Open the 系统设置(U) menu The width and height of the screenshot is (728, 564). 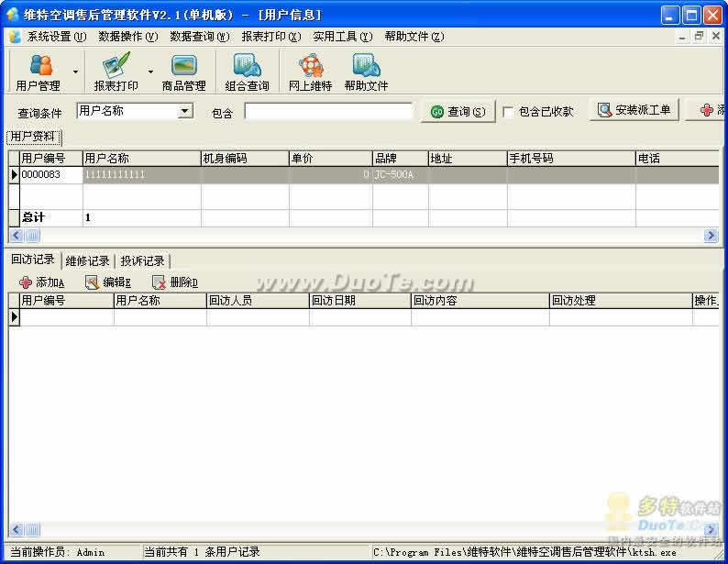[x=57, y=36]
